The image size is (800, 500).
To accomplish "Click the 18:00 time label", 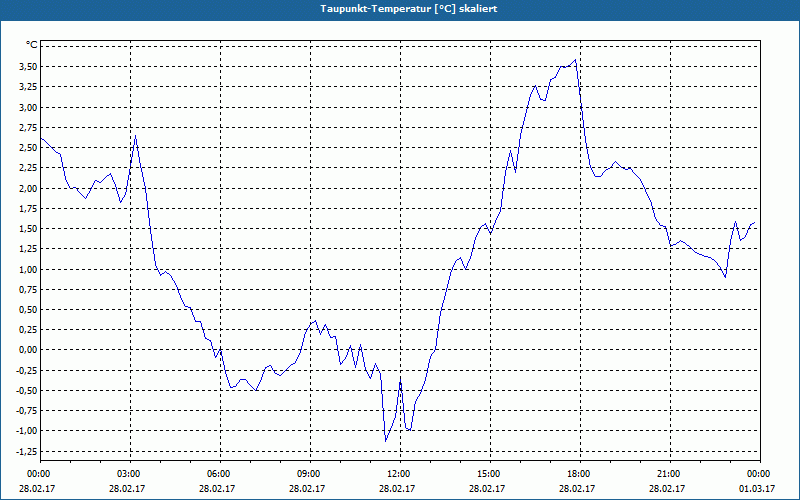I will (580, 474).
